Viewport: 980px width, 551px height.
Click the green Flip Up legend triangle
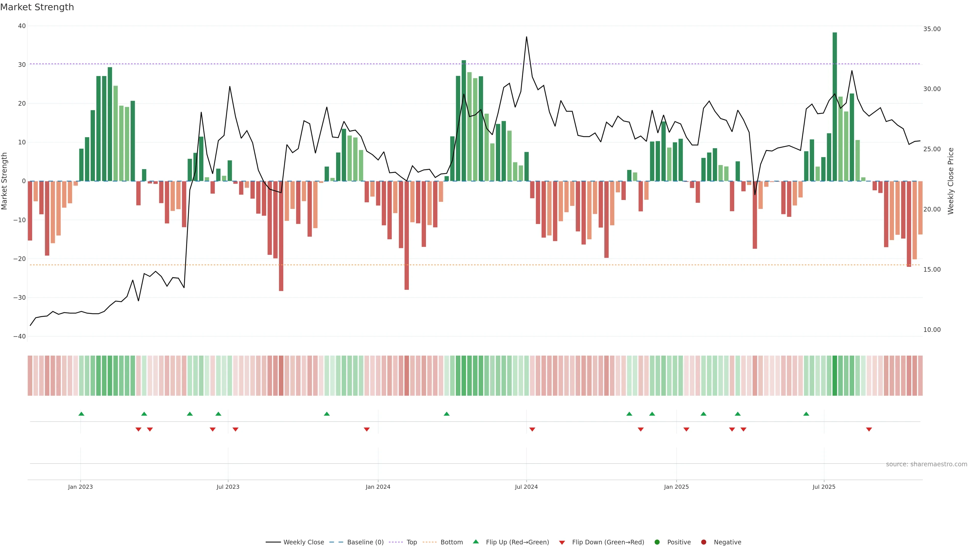[475, 542]
